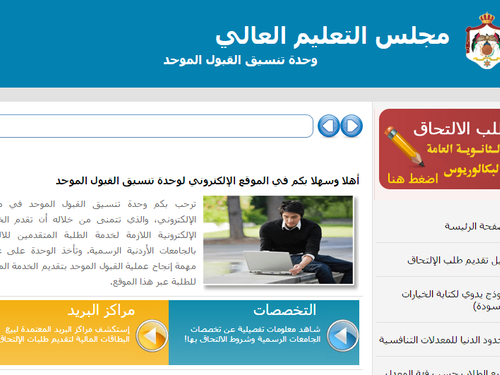Click the right-pointing blue arrow button

point(352,126)
